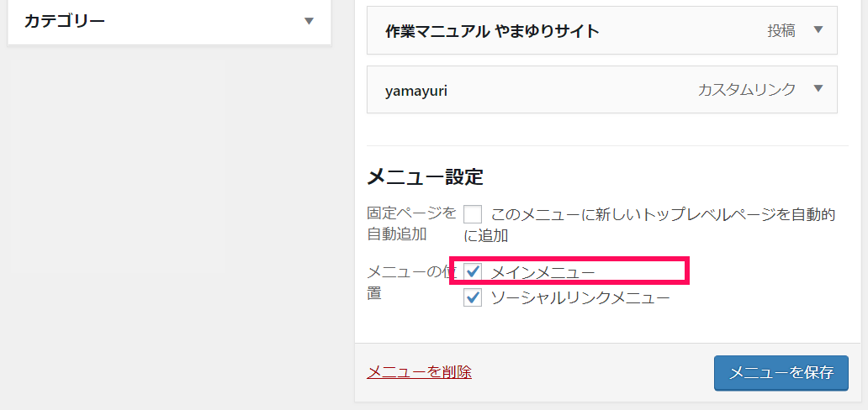Viewport: 868px width, 410px height.
Task: Click the 固定ページを自動追加 label
Action: tap(411, 223)
